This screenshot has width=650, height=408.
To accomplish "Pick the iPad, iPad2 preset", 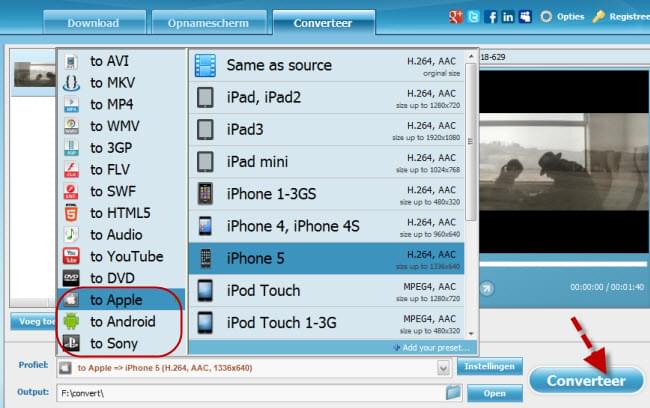I will click(327, 97).
